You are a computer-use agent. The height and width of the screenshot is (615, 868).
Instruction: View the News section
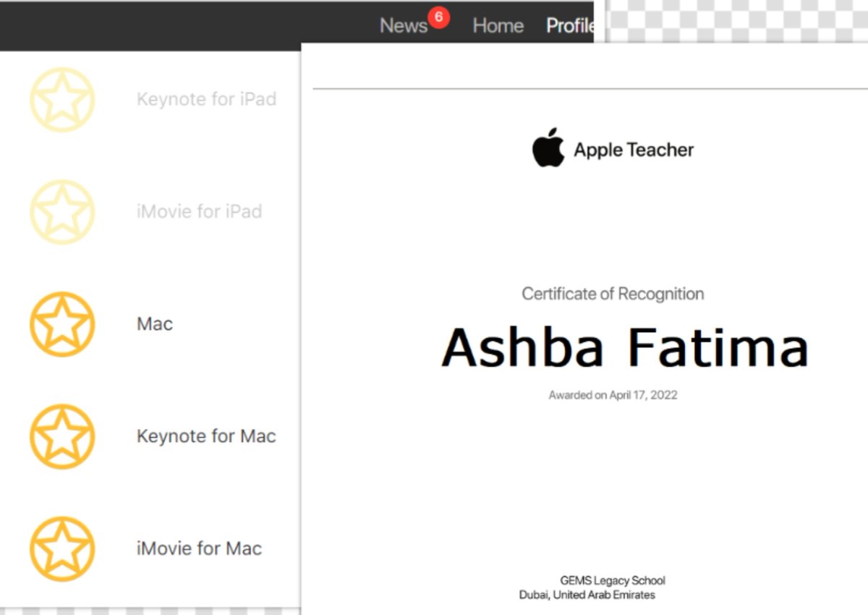click(403, 25)
